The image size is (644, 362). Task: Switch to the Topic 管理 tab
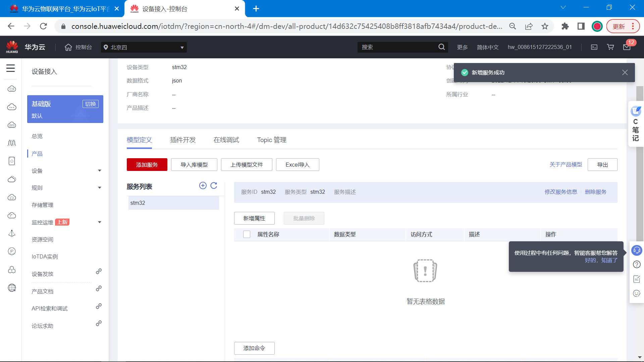click(x=272, y=140)
